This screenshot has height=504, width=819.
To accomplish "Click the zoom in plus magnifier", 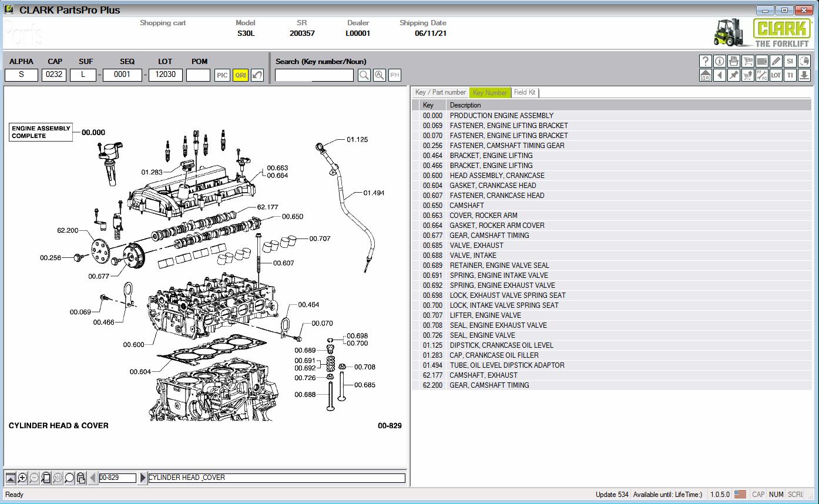I will pos(22,478).
